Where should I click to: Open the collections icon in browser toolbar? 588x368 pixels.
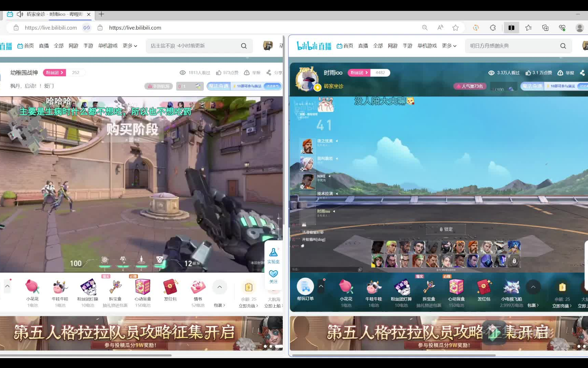(545, 28)
